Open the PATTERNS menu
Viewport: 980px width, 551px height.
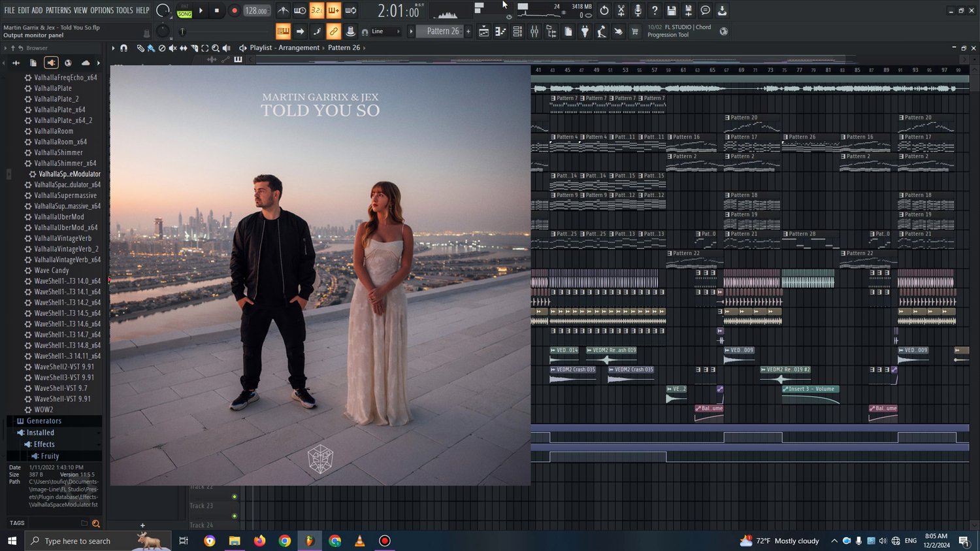coord(58,10)
